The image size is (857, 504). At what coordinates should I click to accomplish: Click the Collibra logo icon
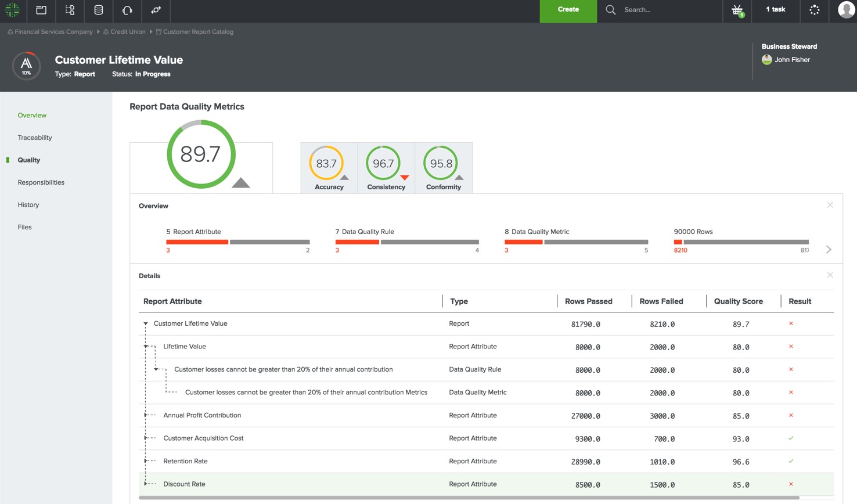[x=12, y=10]
